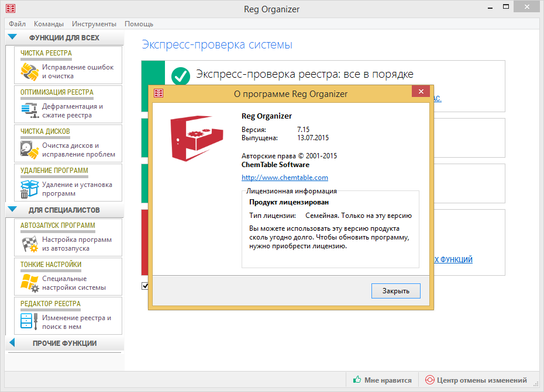This screenshot has width=544, height=392.
Task: Click the thumbs-up 'Мне нравится' icon
Action: [x=357, y=380]
